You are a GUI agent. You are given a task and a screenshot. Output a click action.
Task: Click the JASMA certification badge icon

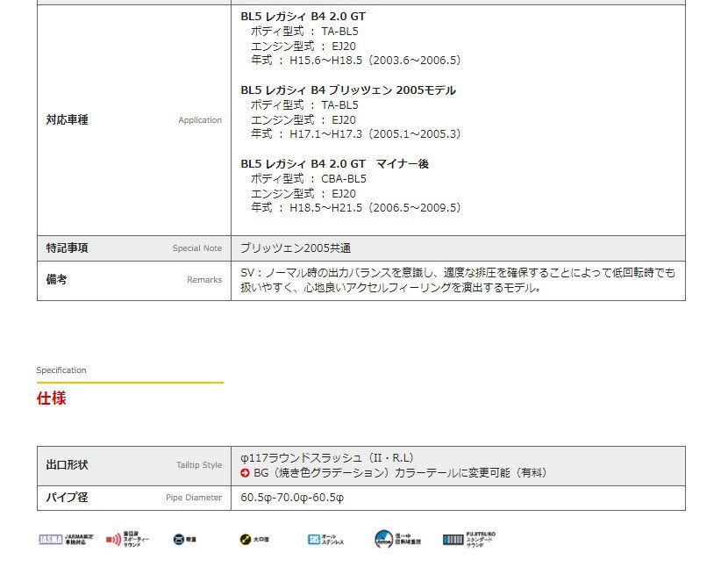[51, 539]
